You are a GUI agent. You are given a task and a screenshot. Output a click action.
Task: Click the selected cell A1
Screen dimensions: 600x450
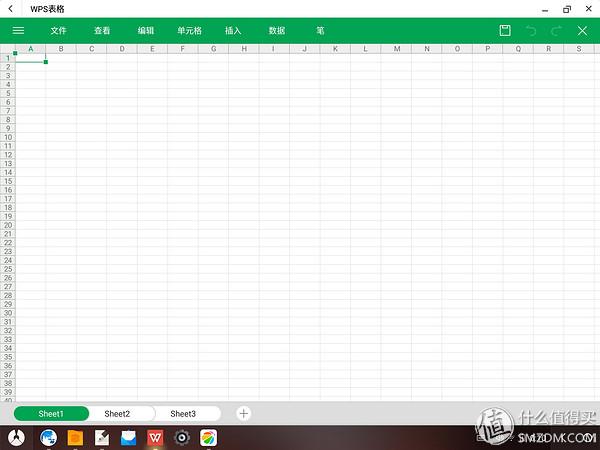pos(31,58)
